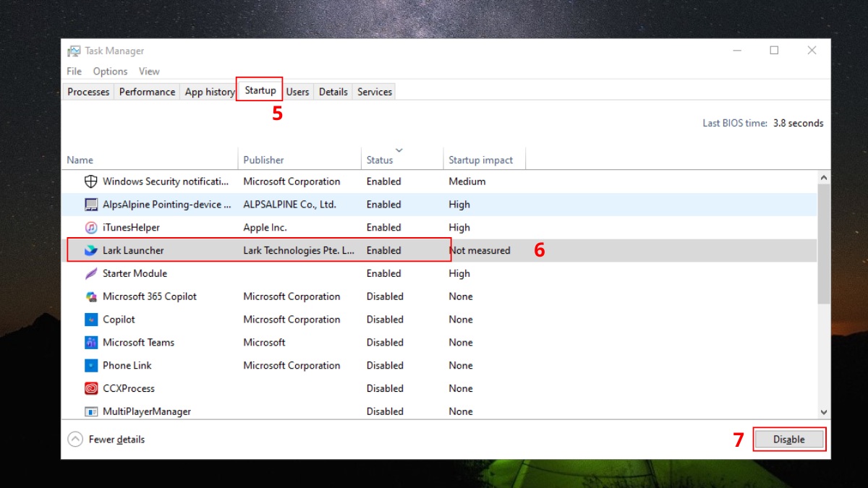Click the Phone Link icon
868x488 pixels.
click(90, 365)
